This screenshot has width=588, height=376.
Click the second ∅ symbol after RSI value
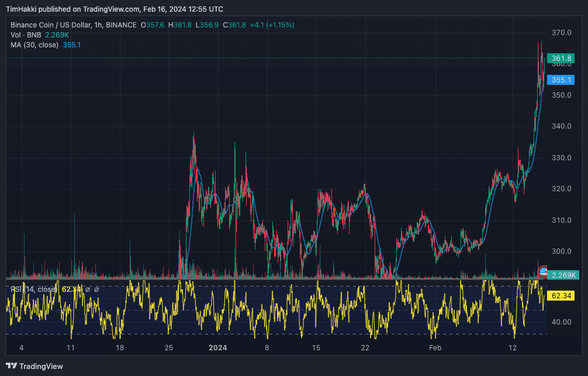tap(96, 289)
